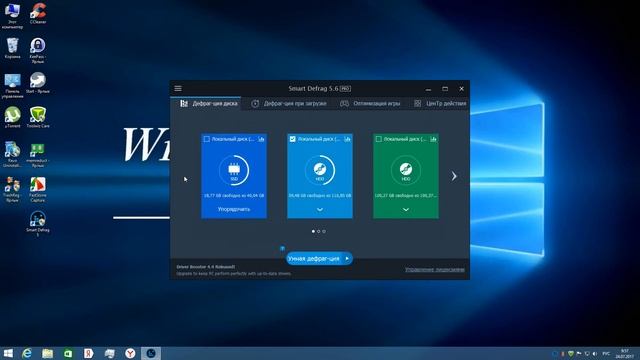Open the Дефраг-ция при загрузке tab
This screenshot has height=360, width=640.
click(289, 104)
